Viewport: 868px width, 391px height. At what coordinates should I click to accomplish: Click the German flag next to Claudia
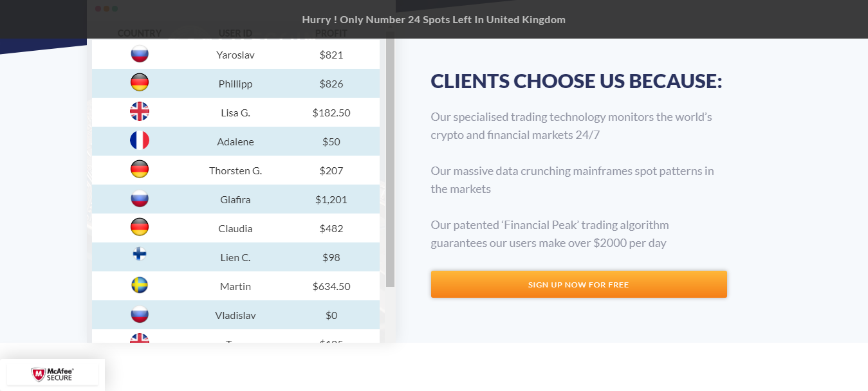(x=140, y=227)
